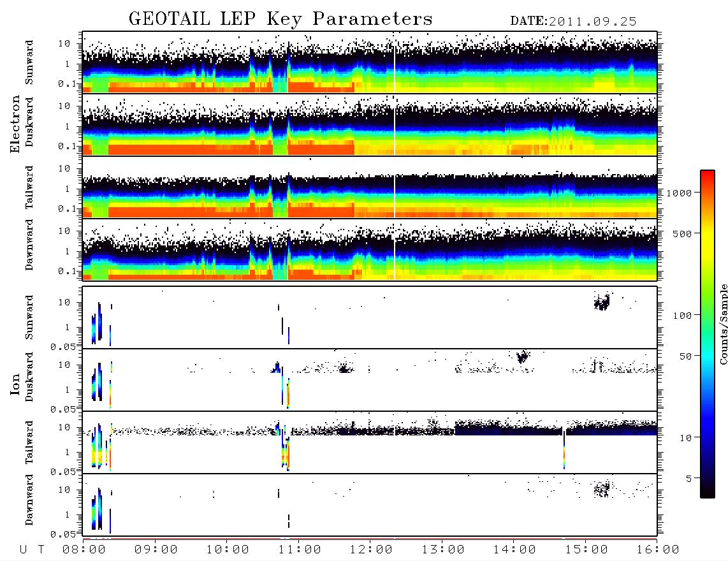Select the Electron "Tailward" panel label
The image size is (728, 561).
click(x=29, y=187)
